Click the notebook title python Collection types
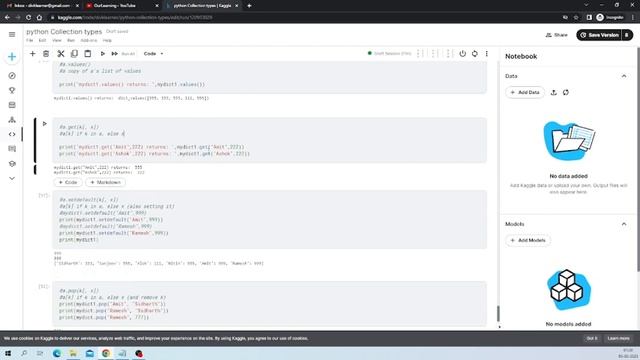This screenshot has width=640, height=360. (x=64, y=31)
